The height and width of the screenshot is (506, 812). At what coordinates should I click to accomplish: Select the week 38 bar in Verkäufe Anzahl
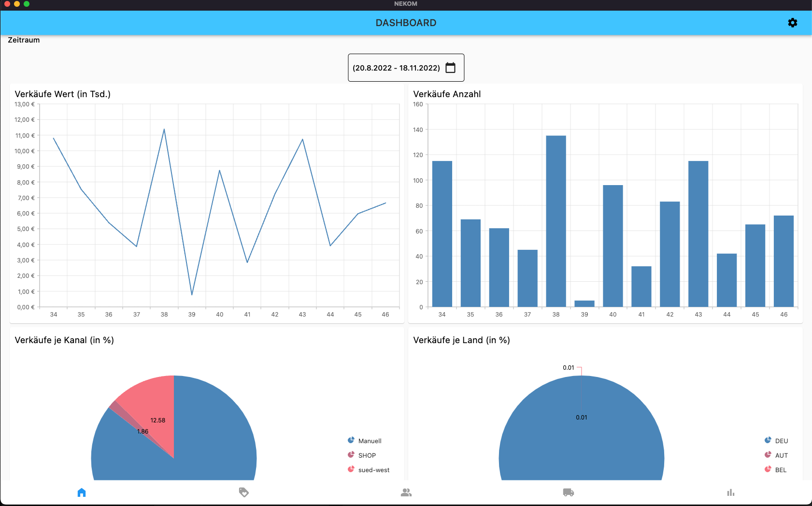pos(556,221)
